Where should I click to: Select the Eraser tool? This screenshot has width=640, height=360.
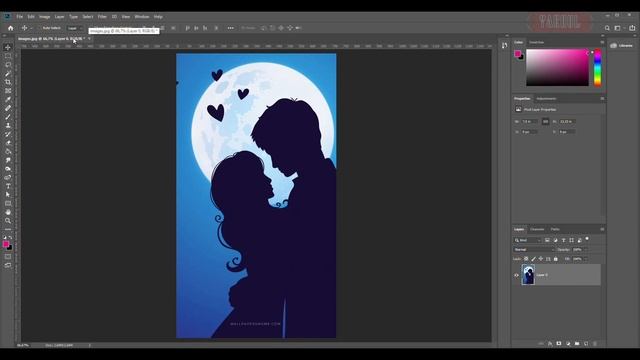click(8, 142)
